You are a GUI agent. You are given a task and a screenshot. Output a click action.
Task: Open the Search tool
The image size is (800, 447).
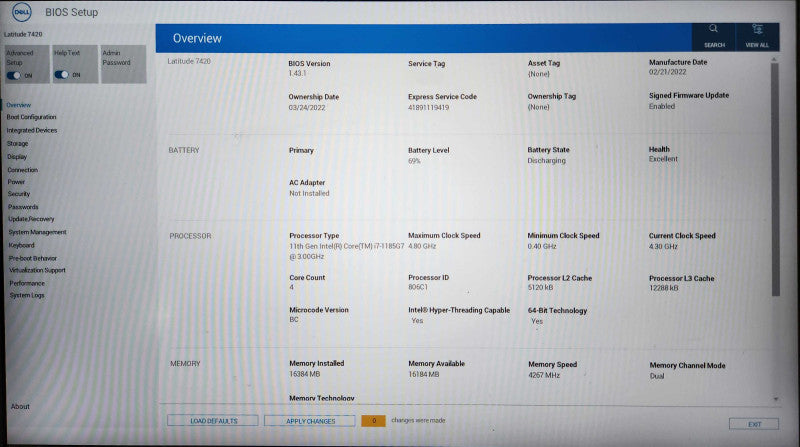coord(713,37)
